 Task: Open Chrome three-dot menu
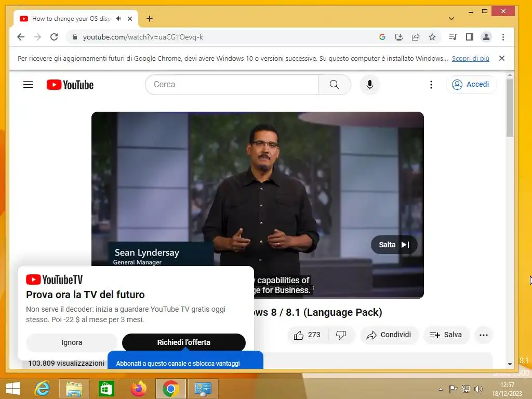(x=503, y=37)
